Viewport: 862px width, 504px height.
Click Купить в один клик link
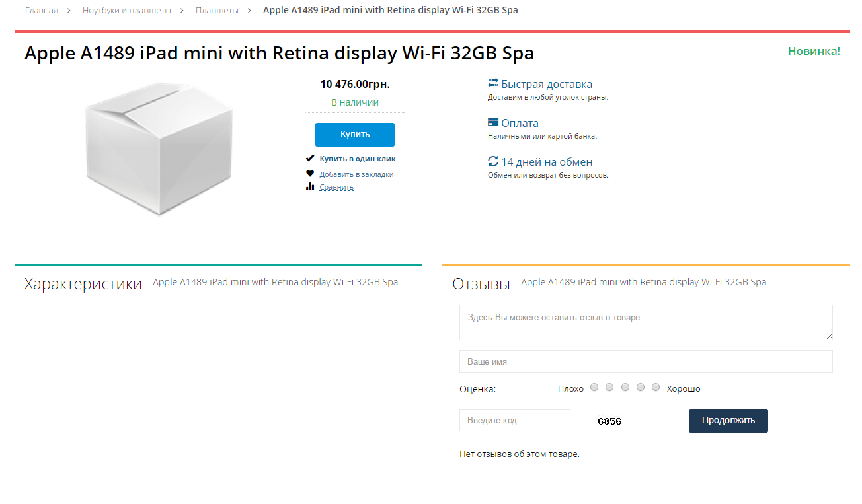click(358, 159)
